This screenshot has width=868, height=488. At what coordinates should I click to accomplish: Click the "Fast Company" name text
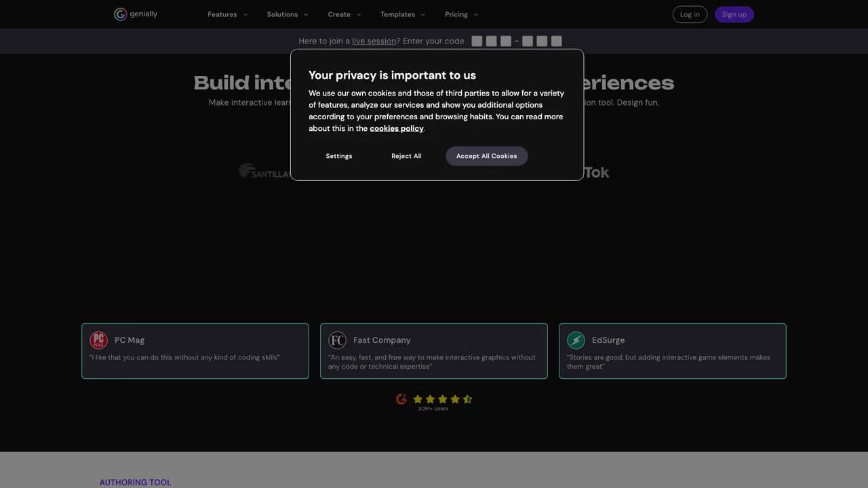tap(382, 340)
